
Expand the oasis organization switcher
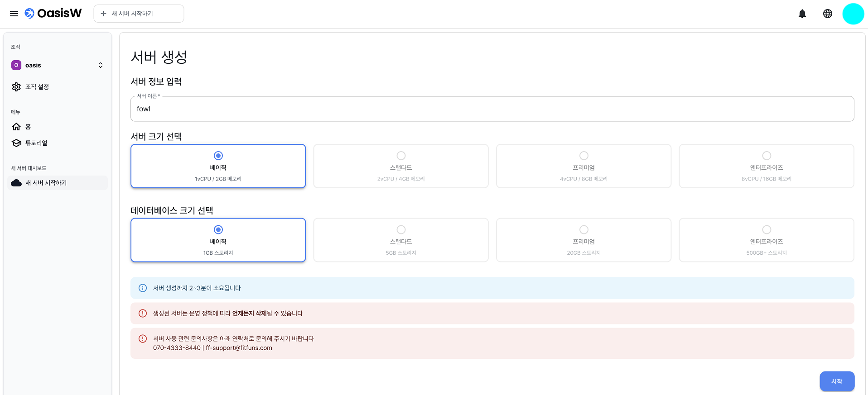click(x=101, y=65)
